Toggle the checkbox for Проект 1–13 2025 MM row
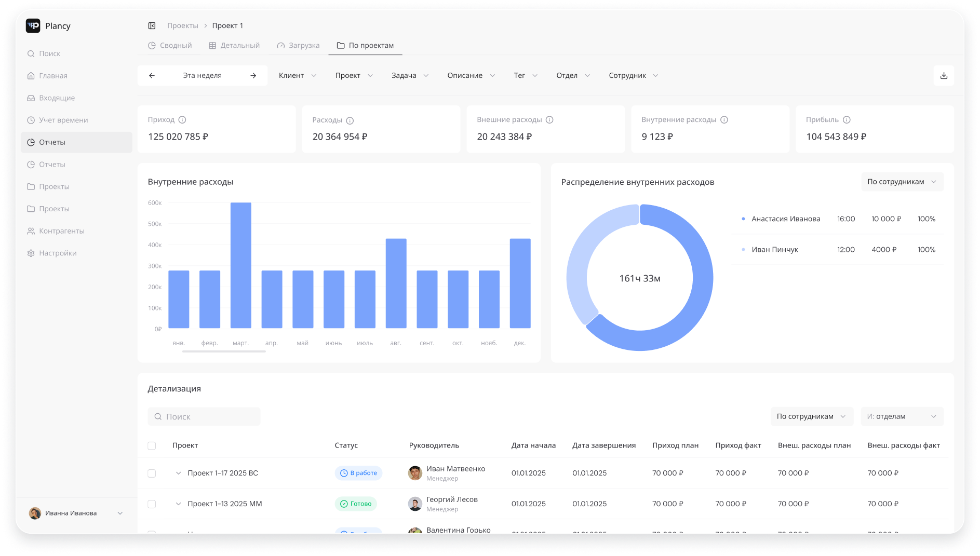The height and width of the screenshot is (556, 980). click(152, 504)
